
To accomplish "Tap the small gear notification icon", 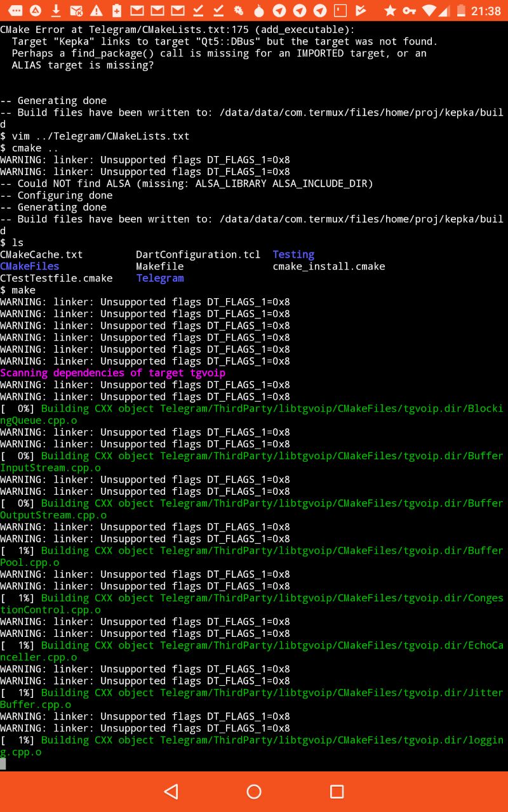I will pyautogui.click(x=238, y=10).
